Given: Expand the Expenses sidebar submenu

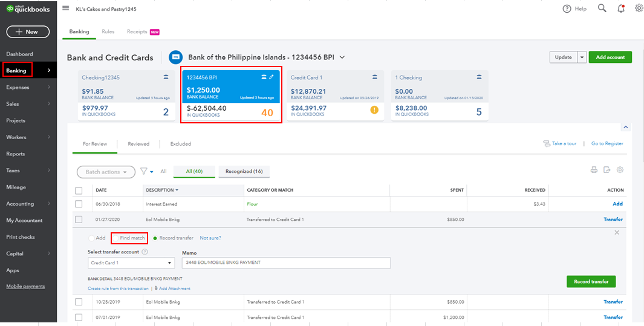Looking at the screenshot, I should [49, 87].
